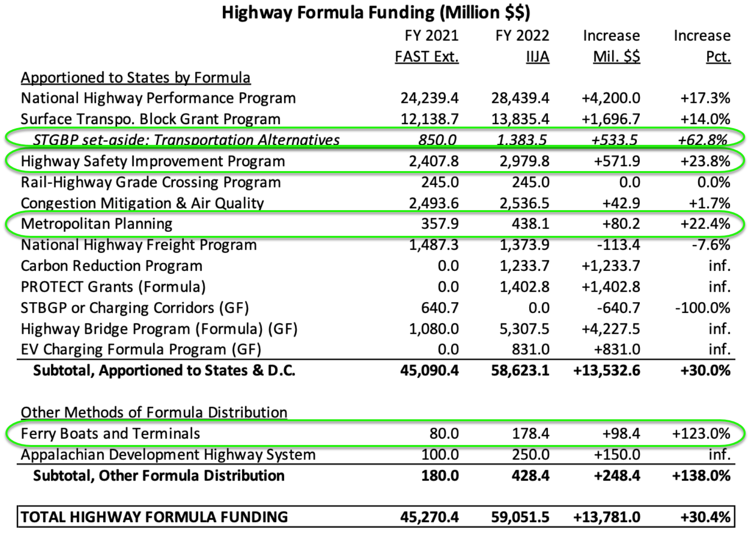Screen dimensions: 756x534
Task: Click the +13,532.6 subtotal increase
Action: (x=607, y=370)
